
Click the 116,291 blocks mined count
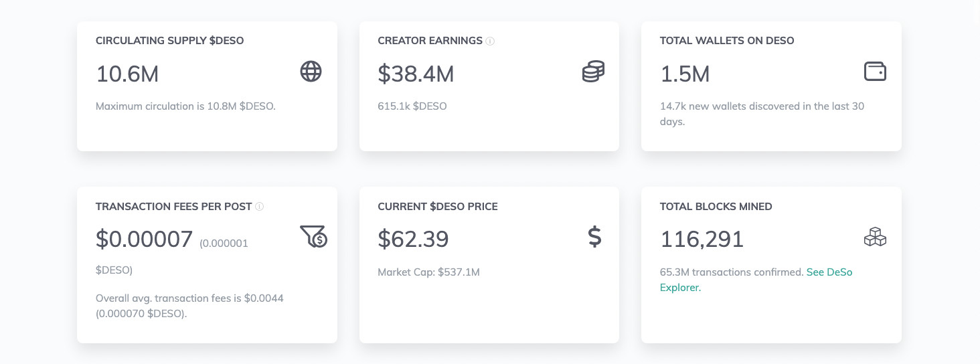pyautogui.click(x=702, y=239)
